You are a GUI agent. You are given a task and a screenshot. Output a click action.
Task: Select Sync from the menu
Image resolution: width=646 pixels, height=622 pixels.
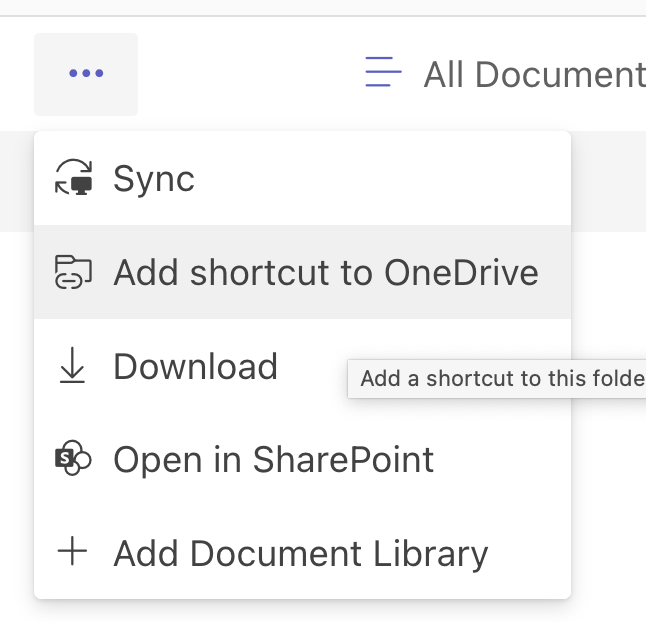point(302,178)
